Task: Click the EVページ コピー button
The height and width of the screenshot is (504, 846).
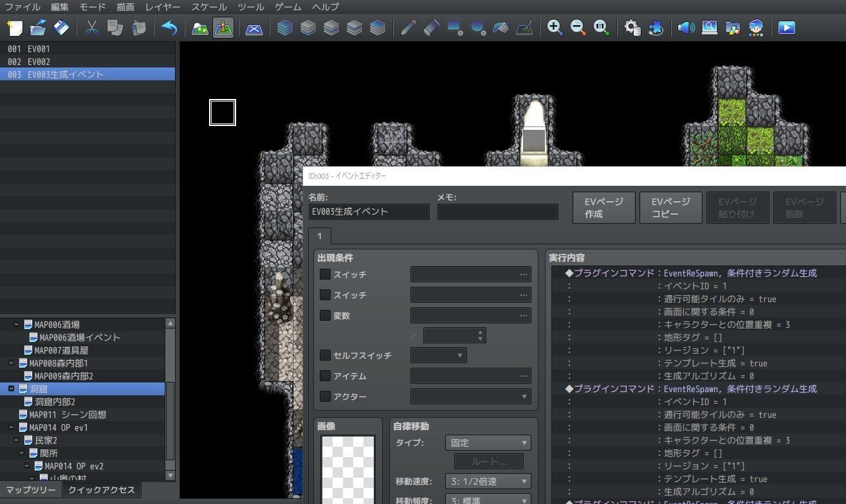Action: click(x=670, y=207)
